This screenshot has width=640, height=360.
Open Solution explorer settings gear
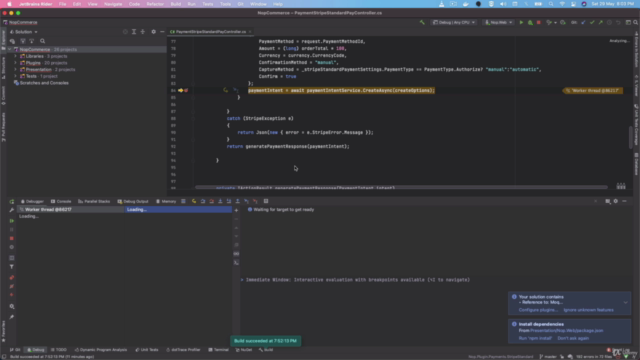(x=153, y=32)
